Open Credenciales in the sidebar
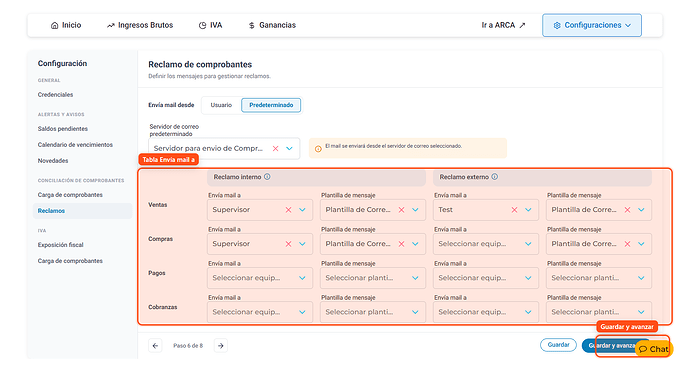The width and height of the screenshot is (690, 366). [x=55, y=95]
